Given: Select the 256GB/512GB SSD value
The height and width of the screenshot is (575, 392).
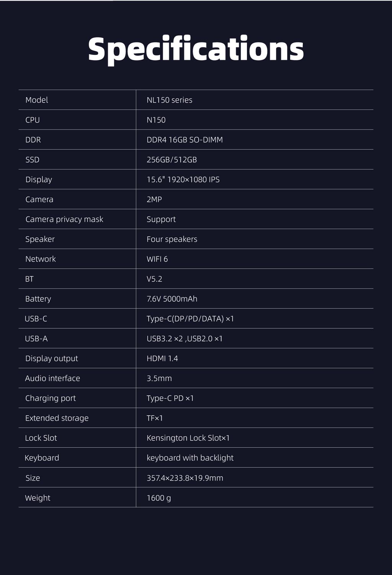Looking at the screenshot, I should (171, 160).
